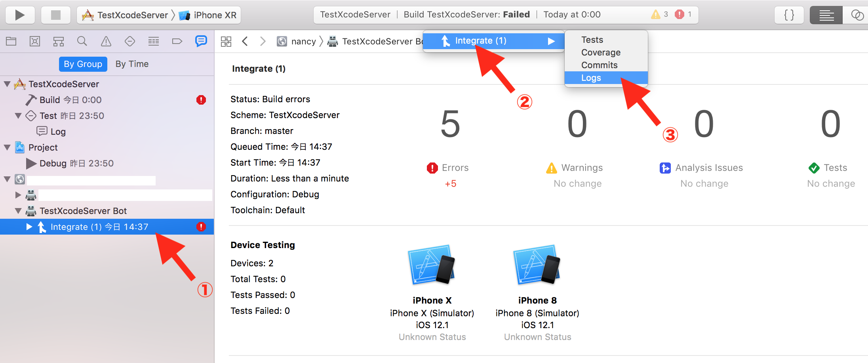Select the Project group row

107,147
